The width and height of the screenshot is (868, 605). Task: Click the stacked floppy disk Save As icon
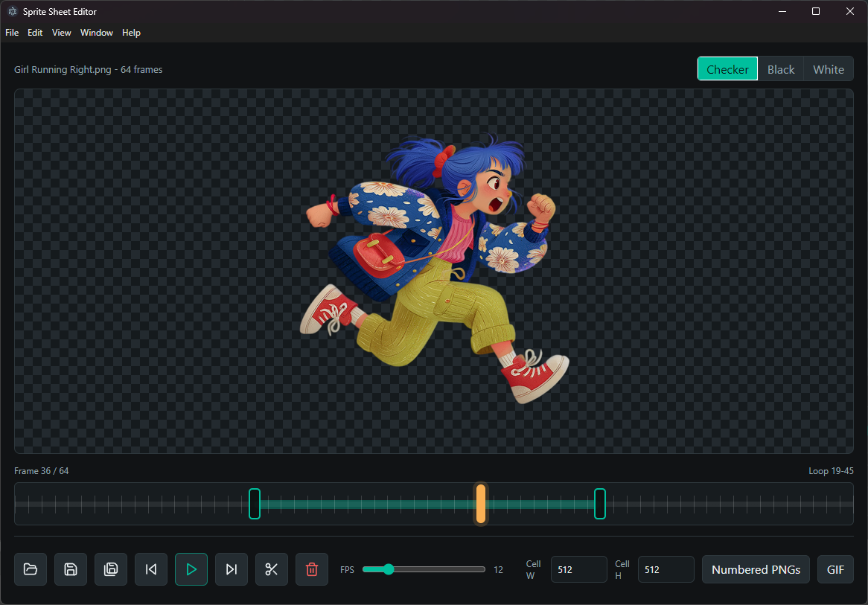pos(111,569)
